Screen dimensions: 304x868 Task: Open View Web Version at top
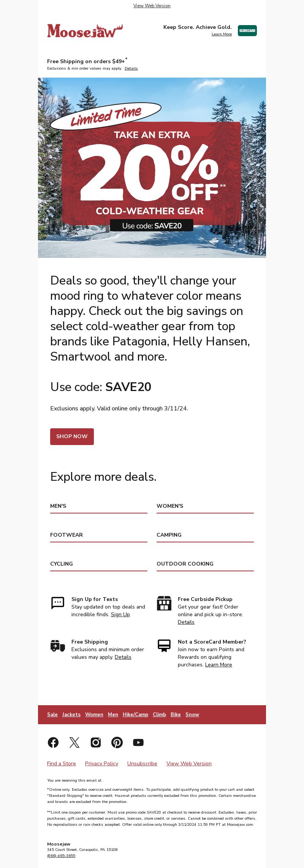coord(152,6)
